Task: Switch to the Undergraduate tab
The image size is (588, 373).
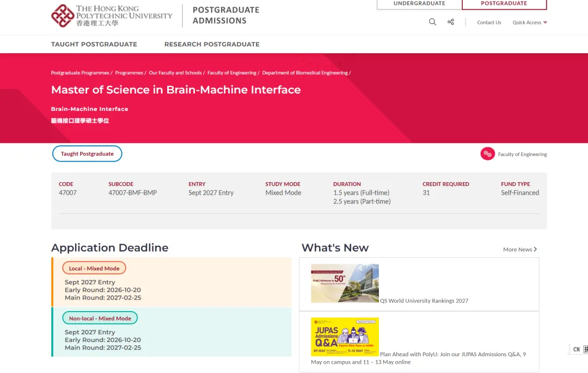Action: pyautogui.click(x=419, y=4)
